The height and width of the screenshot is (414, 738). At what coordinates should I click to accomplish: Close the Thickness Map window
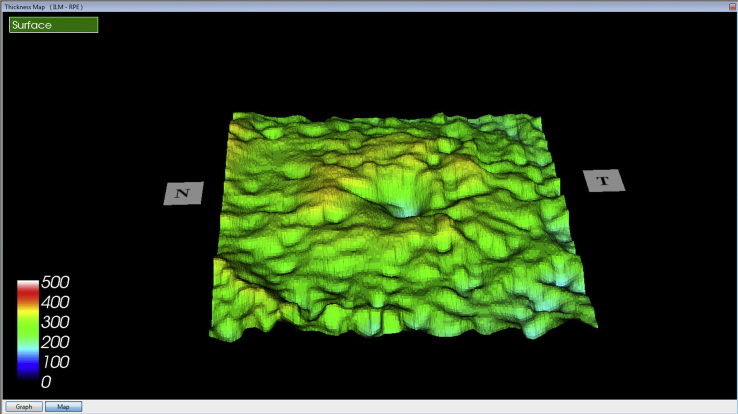[x=728, y=5]
